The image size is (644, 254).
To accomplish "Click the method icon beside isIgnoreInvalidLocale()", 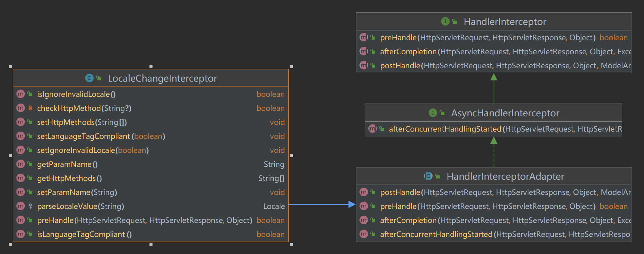I will [20, 94].
